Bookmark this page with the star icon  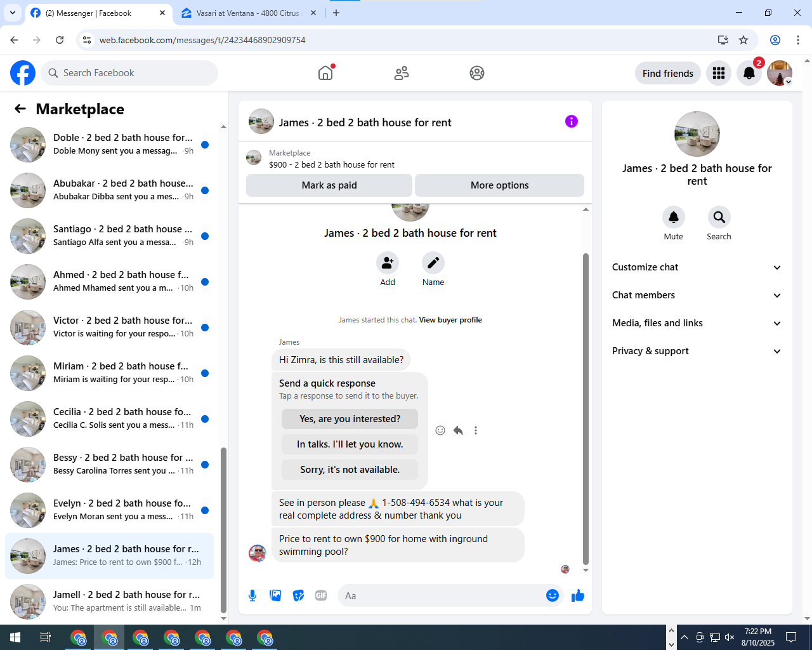click(743, 40)
